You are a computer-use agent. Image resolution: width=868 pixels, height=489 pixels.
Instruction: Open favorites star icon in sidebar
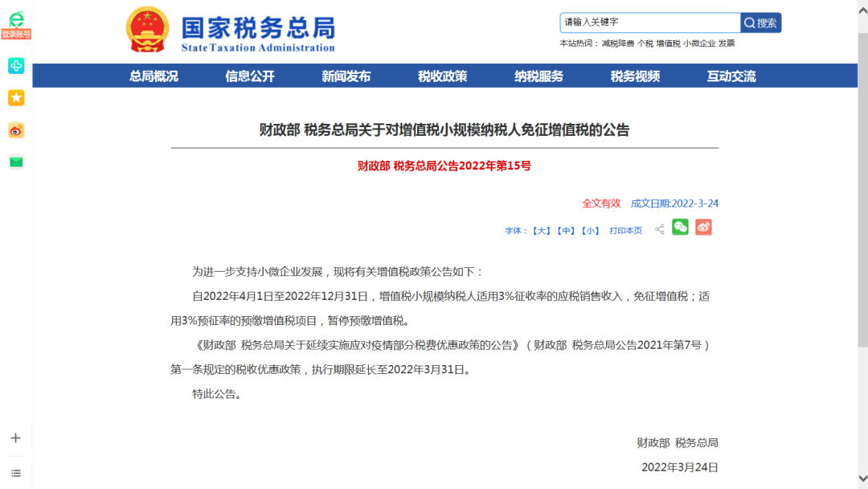(16, 98)
